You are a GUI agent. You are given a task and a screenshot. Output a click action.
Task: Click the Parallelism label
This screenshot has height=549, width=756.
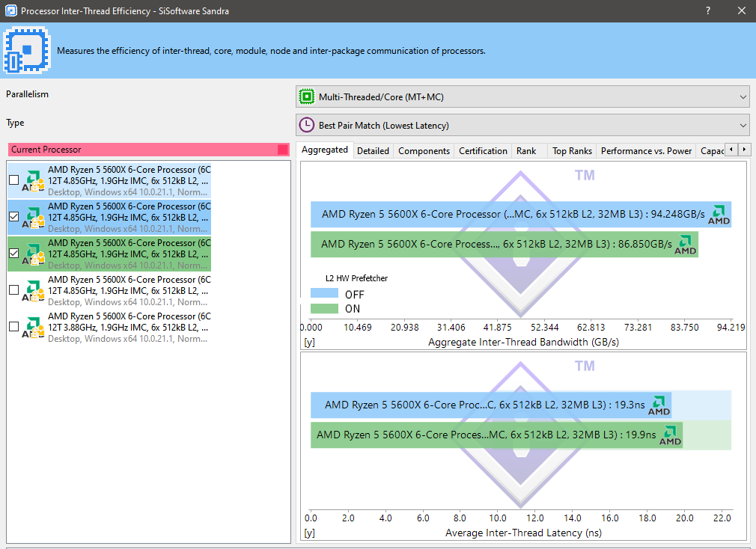tap(27, 94)
